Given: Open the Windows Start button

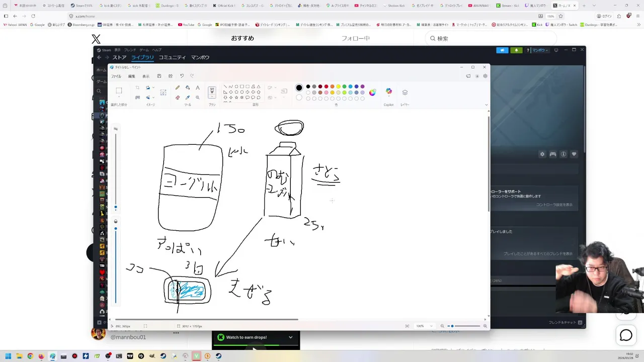Looking at the screenshot, I should (8, 356).
